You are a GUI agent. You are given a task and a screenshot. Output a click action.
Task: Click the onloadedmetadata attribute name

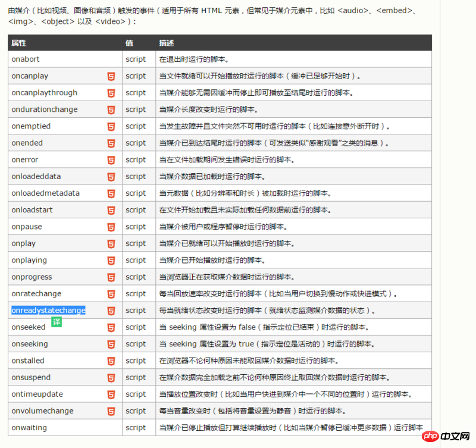[46, 193]
